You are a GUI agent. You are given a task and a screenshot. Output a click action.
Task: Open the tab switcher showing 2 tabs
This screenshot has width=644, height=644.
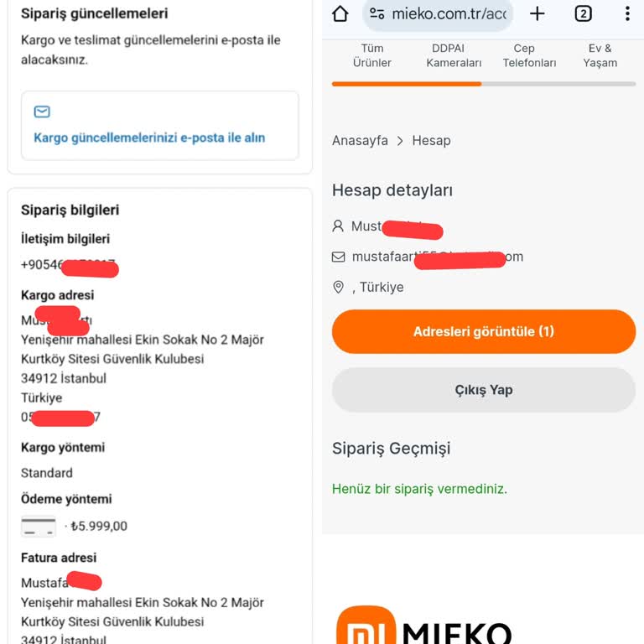583,13
